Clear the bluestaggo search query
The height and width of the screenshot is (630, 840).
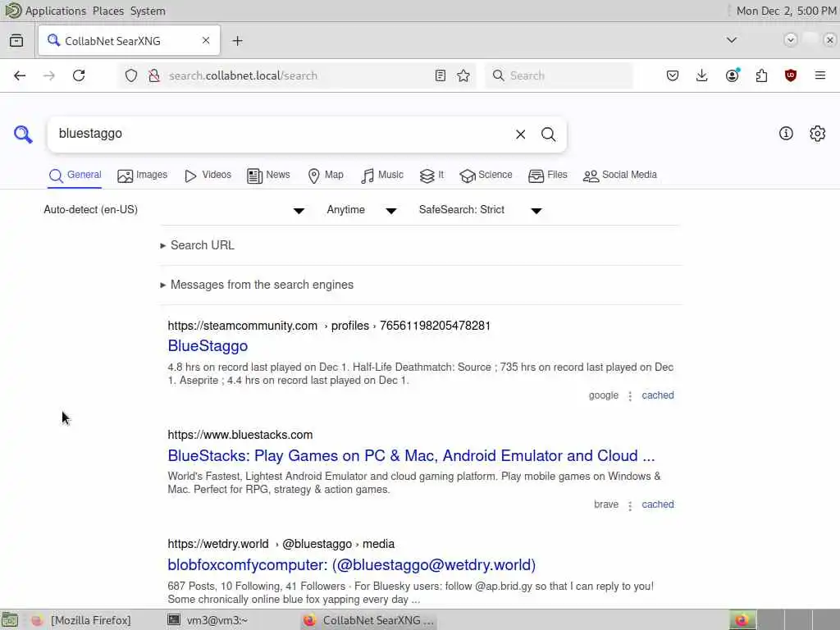pyautogui.click(x=520, y=135)
